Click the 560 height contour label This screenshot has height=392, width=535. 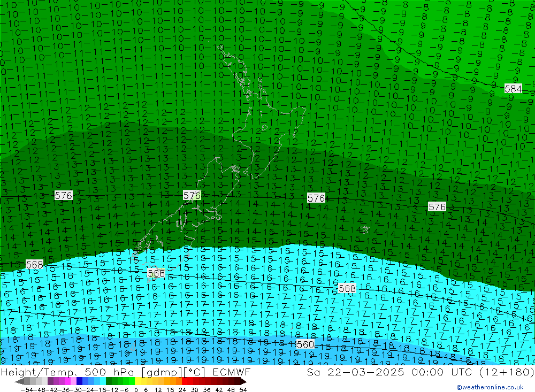[x=305, y=344]
